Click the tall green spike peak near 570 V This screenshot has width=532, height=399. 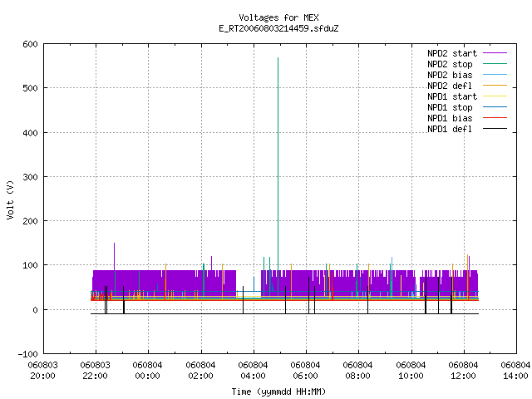pos(278,58)
